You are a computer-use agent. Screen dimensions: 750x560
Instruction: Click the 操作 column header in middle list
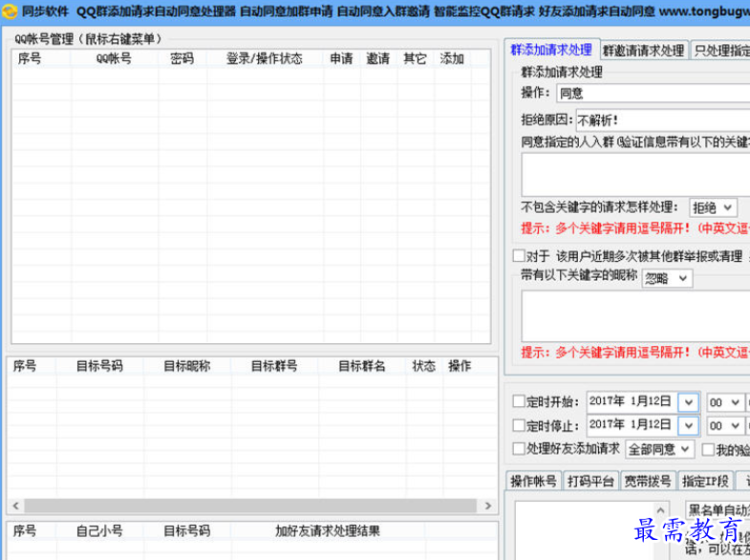coord(460,366)
